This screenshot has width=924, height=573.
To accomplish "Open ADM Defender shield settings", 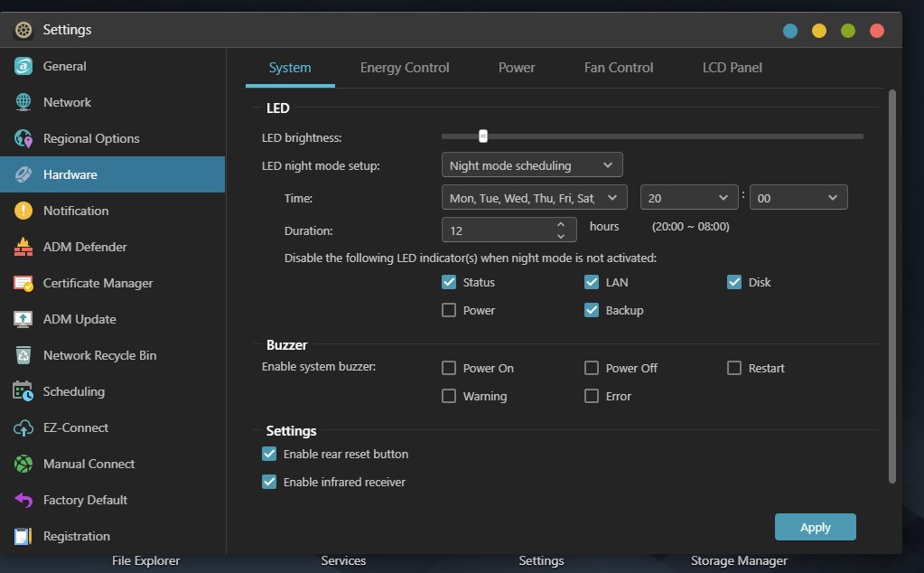I will pos(22,247).
